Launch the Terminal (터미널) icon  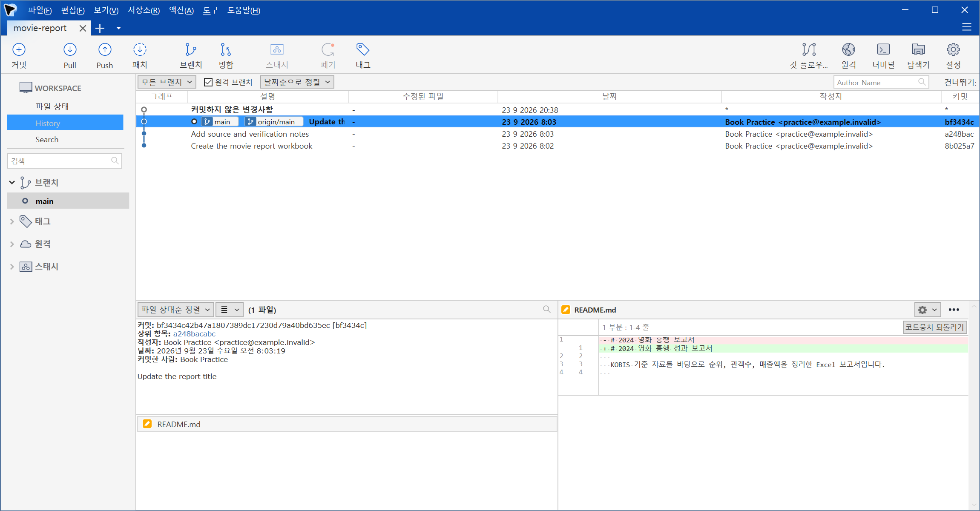[883, 50]
